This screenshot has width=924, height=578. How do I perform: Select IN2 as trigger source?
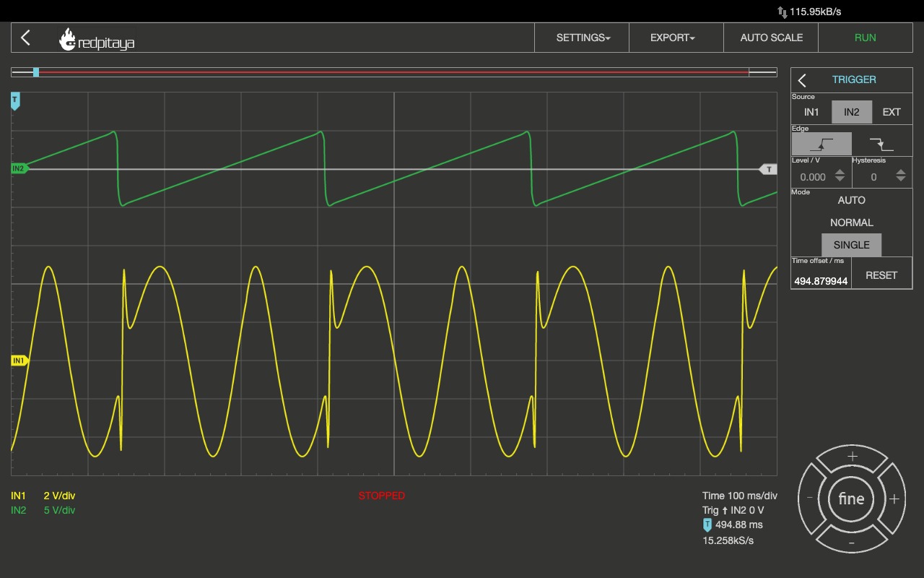pos(852,112)
